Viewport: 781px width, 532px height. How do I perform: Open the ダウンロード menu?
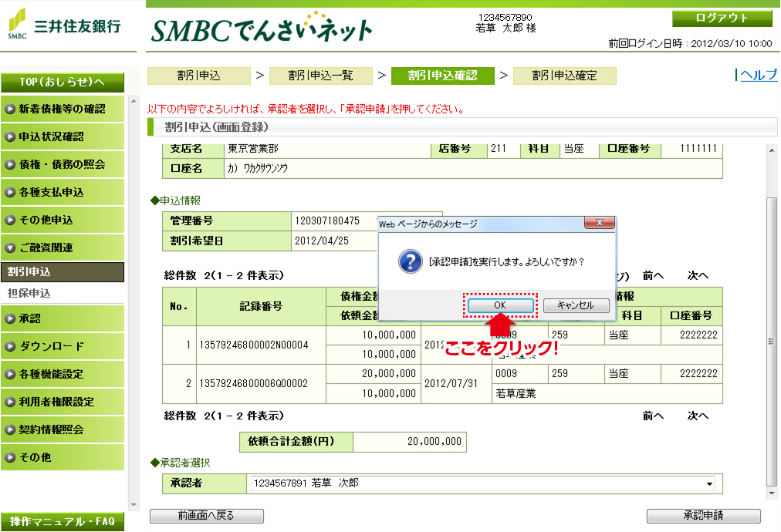63,346
